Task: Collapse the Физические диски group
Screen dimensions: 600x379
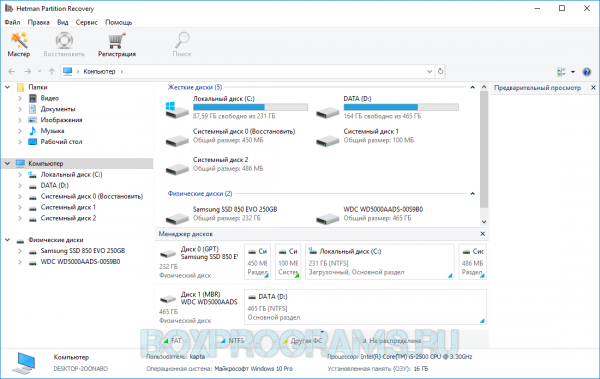Action: (472, 194)
